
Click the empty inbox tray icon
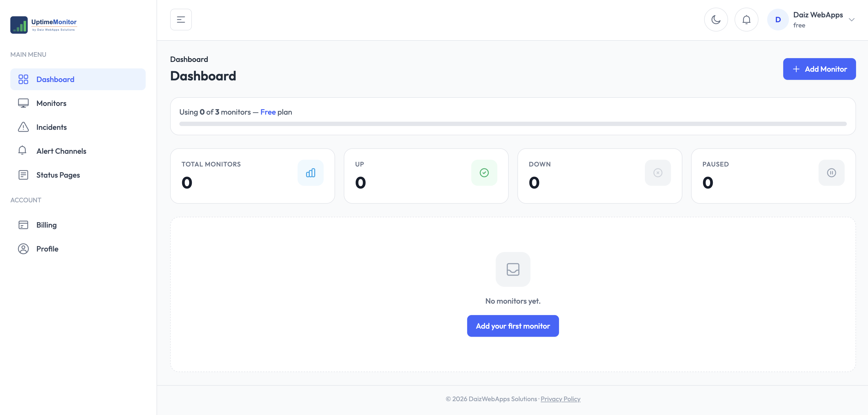[x=513, y=269]
